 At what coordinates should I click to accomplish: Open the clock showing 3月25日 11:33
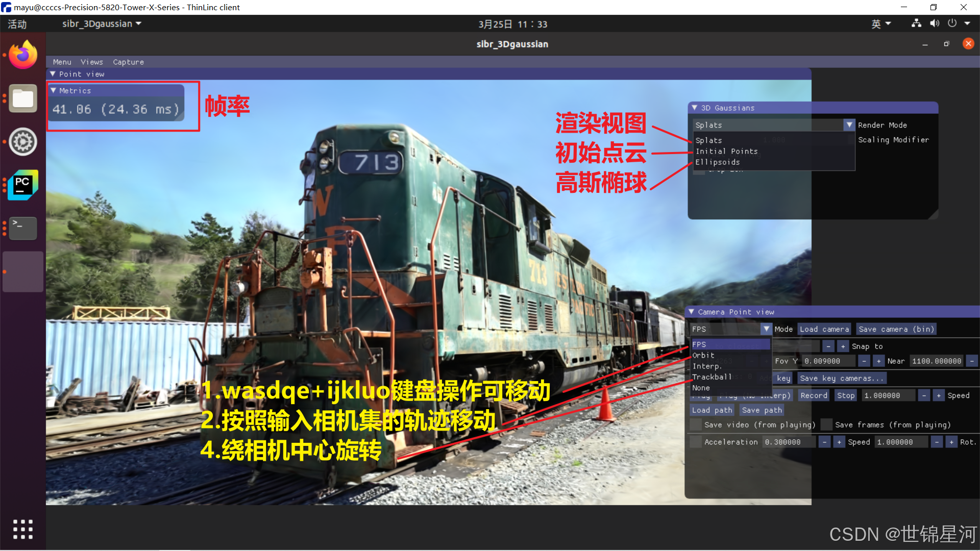512,24
